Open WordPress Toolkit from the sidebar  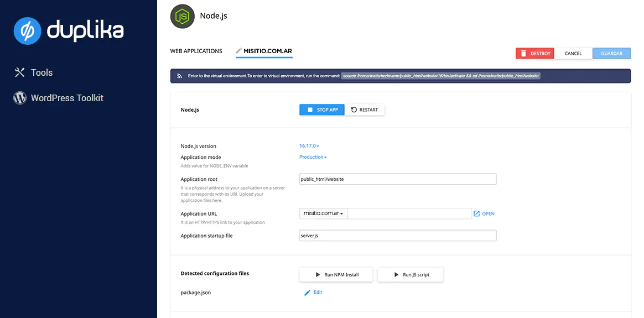(67, 98)
